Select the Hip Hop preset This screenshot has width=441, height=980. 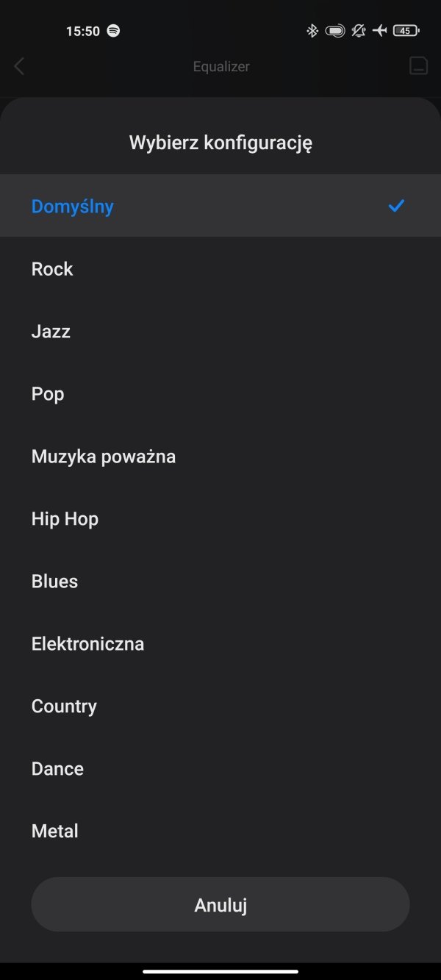(220, 518)
